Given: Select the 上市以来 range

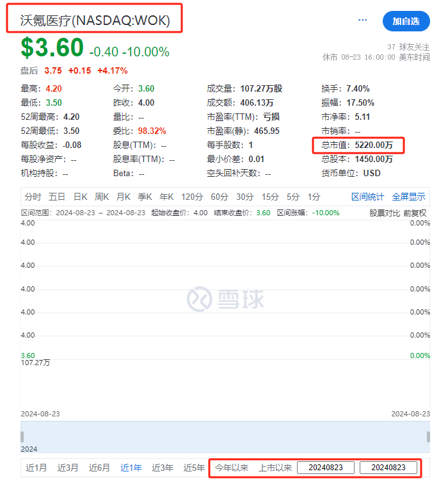Looking at the screenshot, I should [275, 468].
